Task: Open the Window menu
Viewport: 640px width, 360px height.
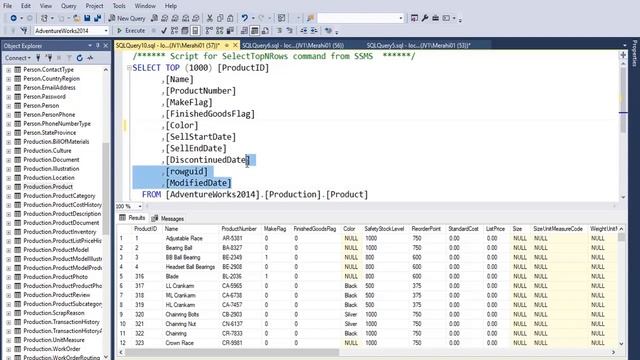Action: (x=145, y=6)
